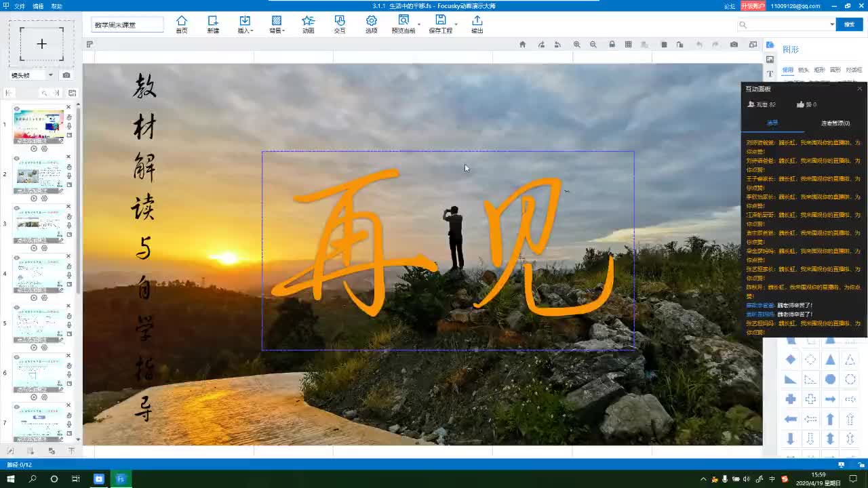Click the 首页 home toolbar icon
Viewport: 868px width, 488px height.
point(182,24)
